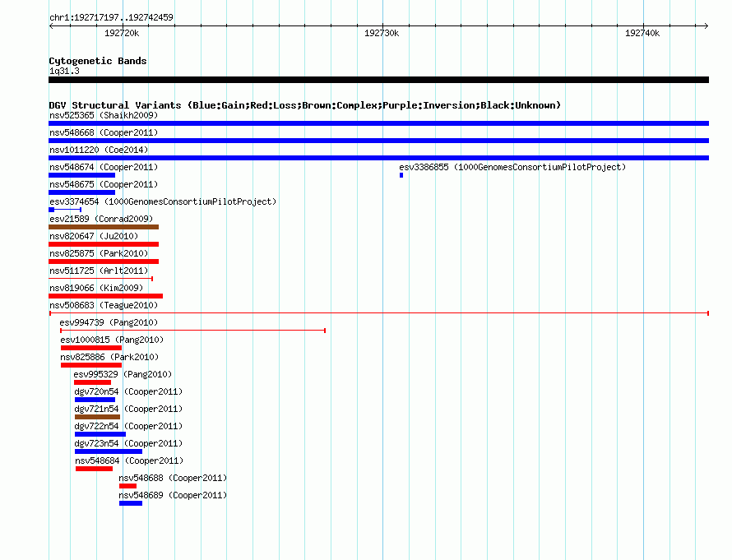The image size is (732, 560).
Task: Click the 1q31.3 band label
Action: click(64, 71)
